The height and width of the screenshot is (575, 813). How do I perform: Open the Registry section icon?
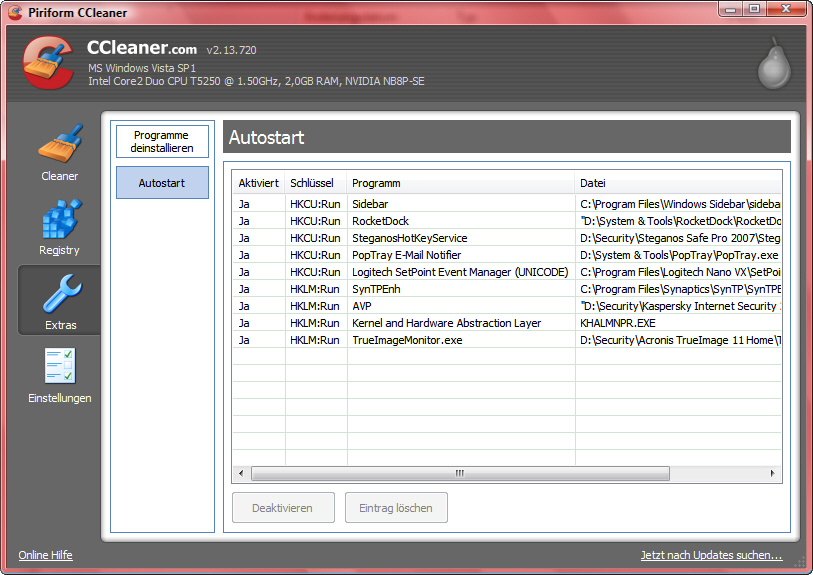(59, 220)
